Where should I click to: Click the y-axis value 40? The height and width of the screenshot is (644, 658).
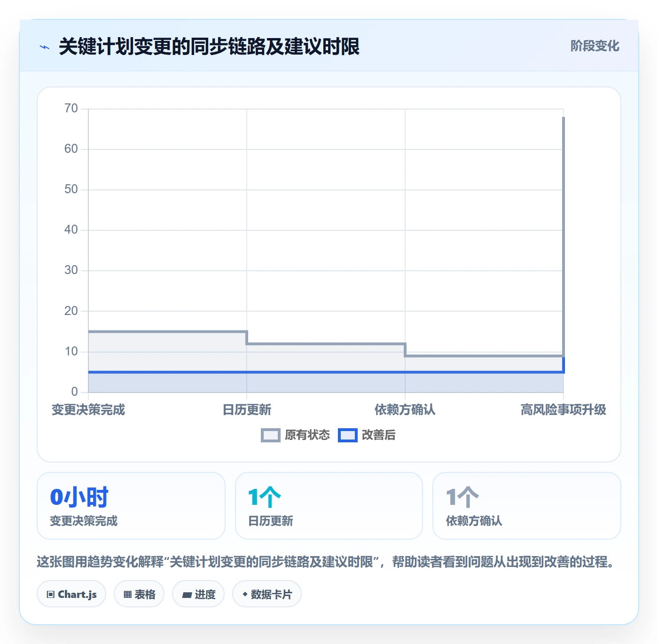(x=71, y=230)
